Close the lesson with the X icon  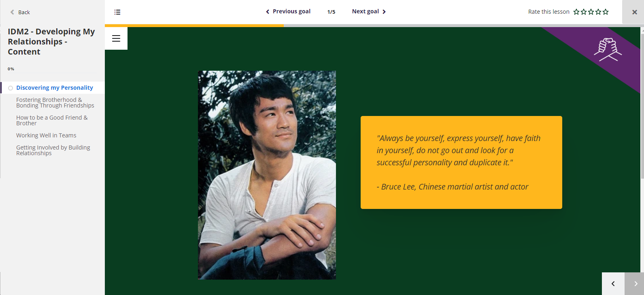tap(634, 12)
